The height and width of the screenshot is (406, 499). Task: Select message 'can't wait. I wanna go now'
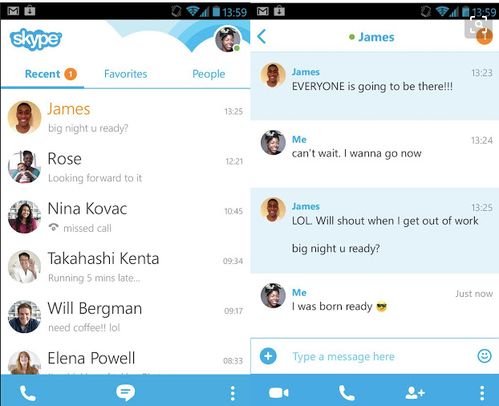357,154
